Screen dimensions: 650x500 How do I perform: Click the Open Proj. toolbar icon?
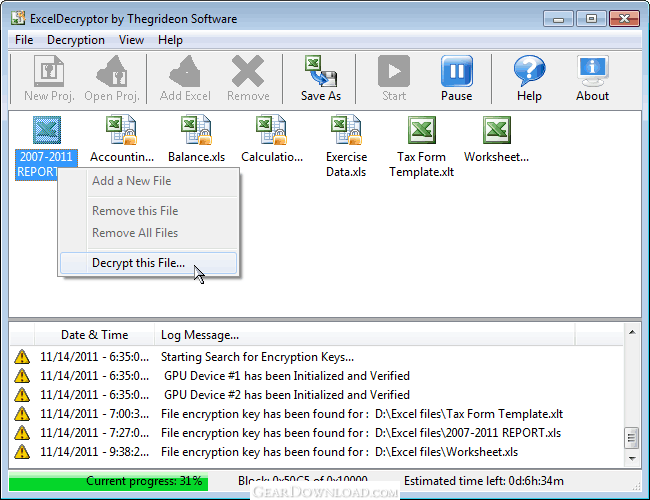coord(112,71)
